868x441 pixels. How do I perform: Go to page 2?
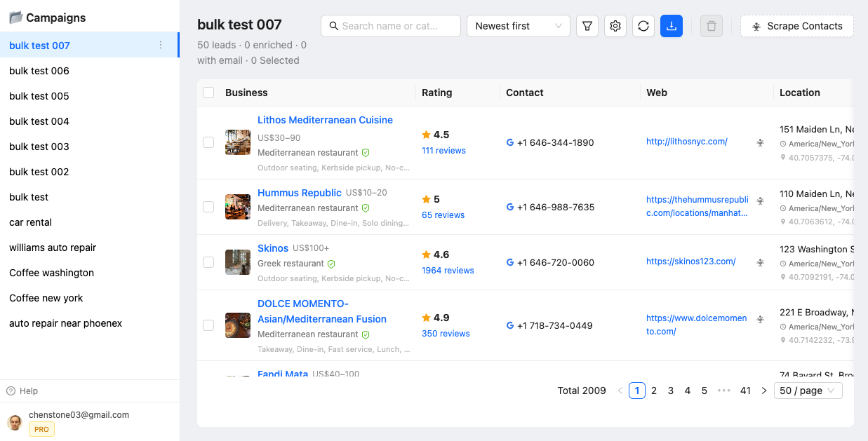[654, 391]
